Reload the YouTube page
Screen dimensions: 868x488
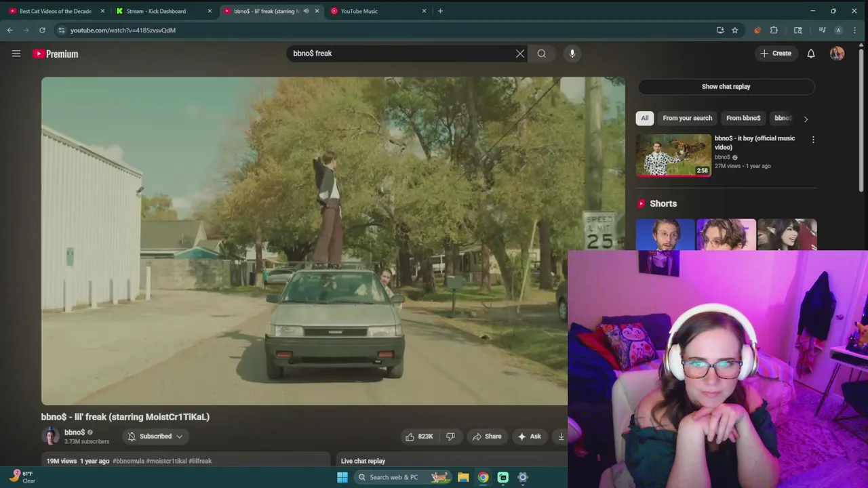[x=42, y=30]
